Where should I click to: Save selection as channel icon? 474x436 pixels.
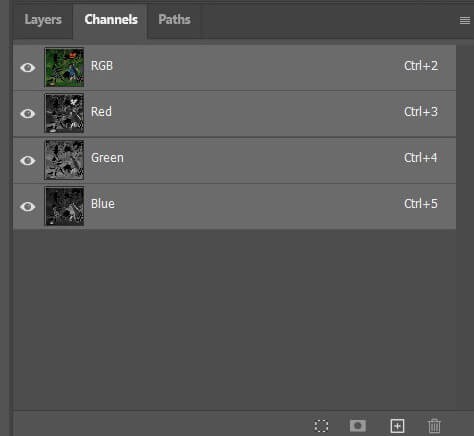[358, 425]
